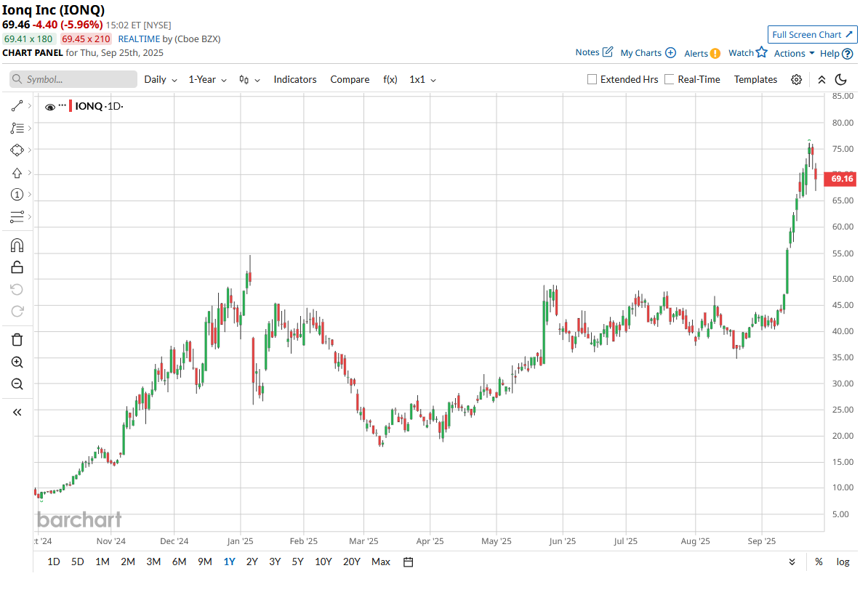This screenshot has height=608, width=868.
Task: Zoom out on the chart
Action: click(x=17, y=384)
